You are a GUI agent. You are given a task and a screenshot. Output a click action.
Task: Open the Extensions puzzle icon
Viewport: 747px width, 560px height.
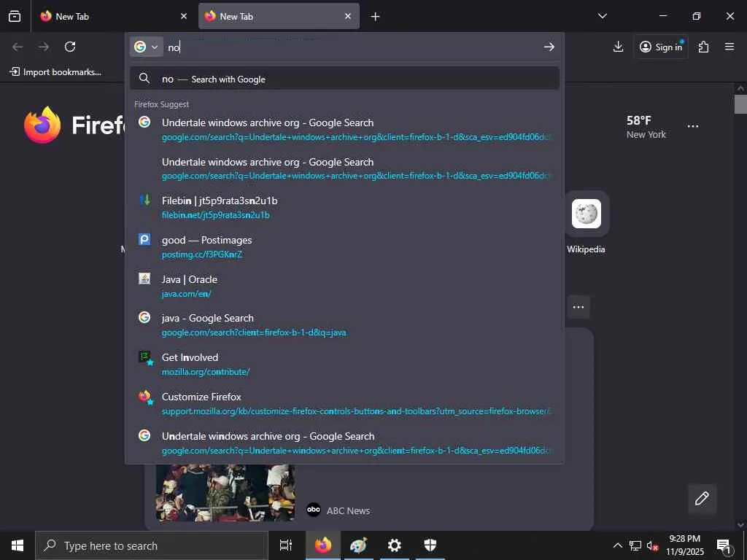click(704, 47)
